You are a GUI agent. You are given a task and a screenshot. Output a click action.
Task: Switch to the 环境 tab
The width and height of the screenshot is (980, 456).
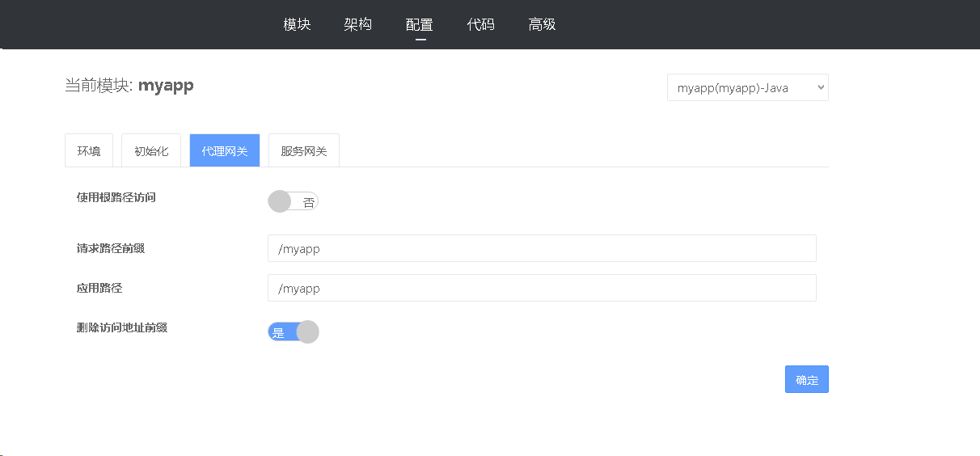89,150
